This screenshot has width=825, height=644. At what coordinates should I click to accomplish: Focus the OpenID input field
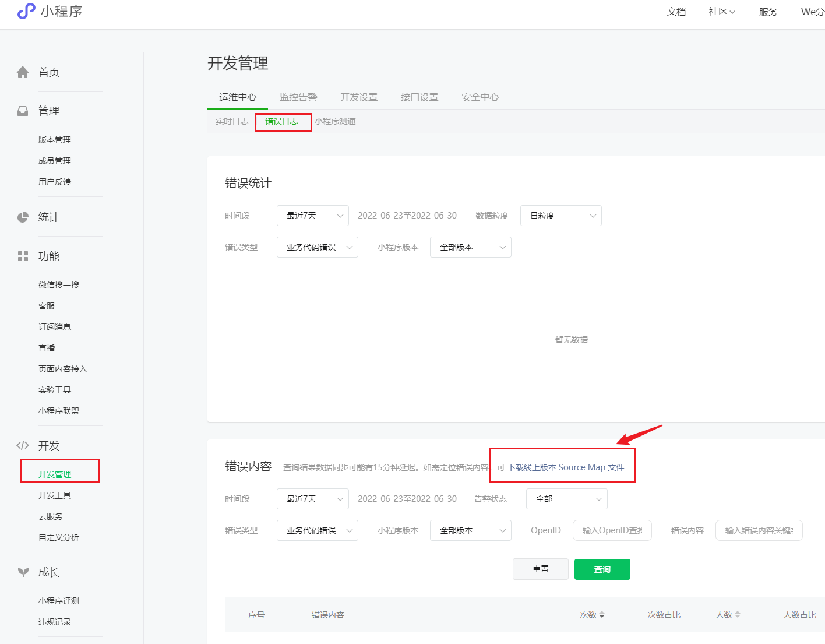[612, 530]
